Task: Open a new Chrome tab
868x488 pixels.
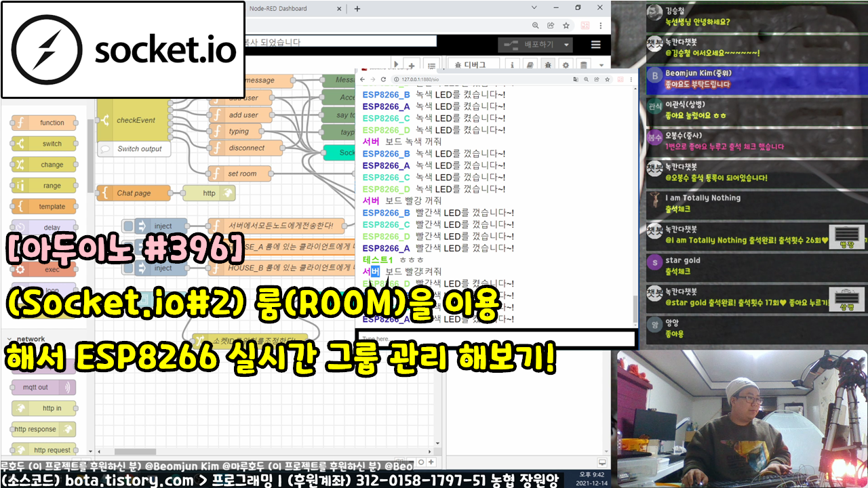Action: pos(357,9)
